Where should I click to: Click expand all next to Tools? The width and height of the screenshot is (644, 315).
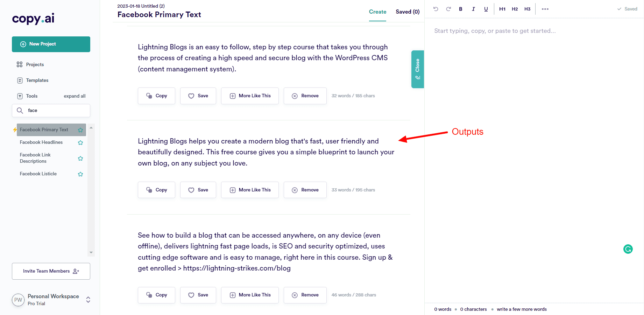pyautogui.click(x=75, y=96)
